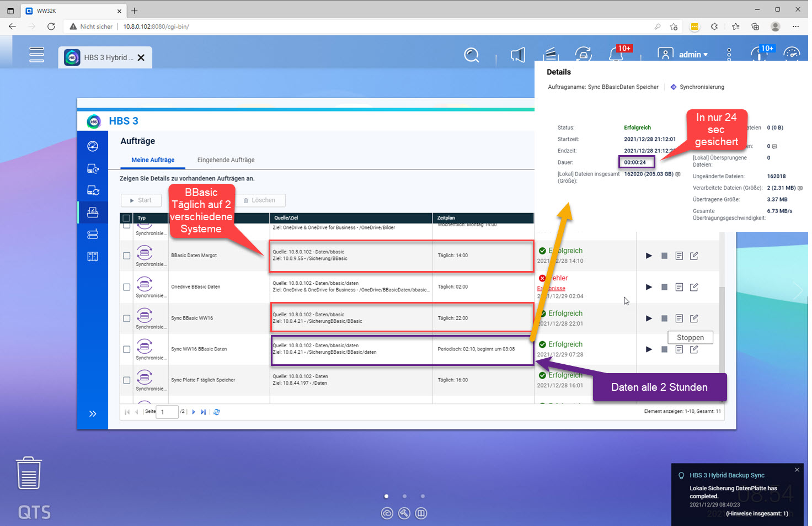Viewport: 812px width, 526px height.
Task: Run the Sync WW16 BBasic Daten job
Action: 649,349
